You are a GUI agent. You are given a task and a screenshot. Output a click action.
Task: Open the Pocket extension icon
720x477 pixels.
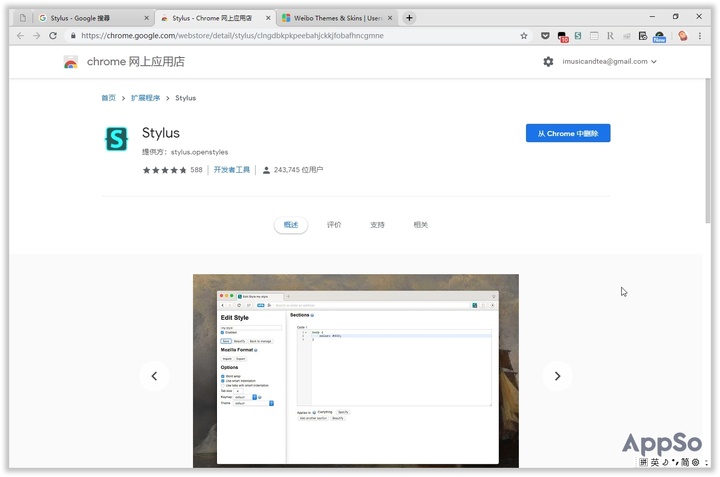pyautogui.click(x=545, y=36)
